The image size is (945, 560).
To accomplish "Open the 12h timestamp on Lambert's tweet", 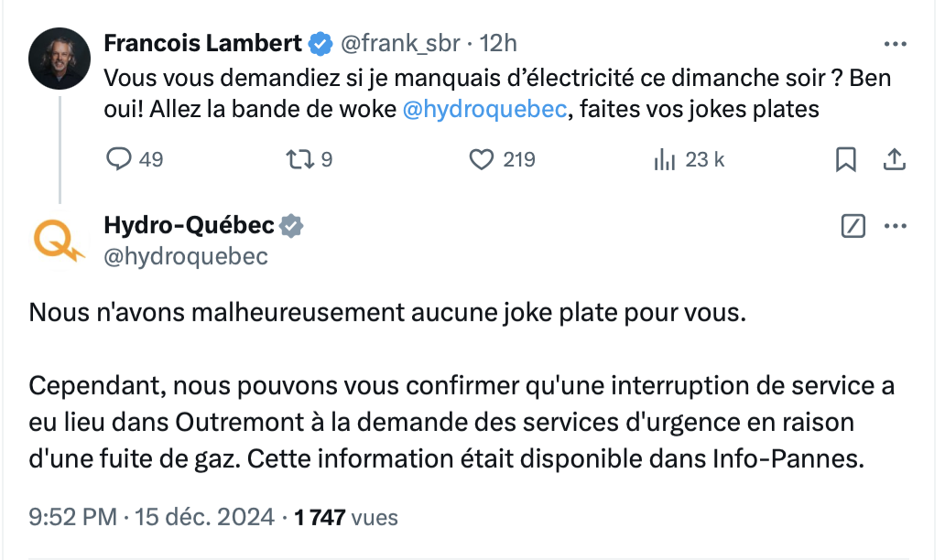I will tap(498, 43).
